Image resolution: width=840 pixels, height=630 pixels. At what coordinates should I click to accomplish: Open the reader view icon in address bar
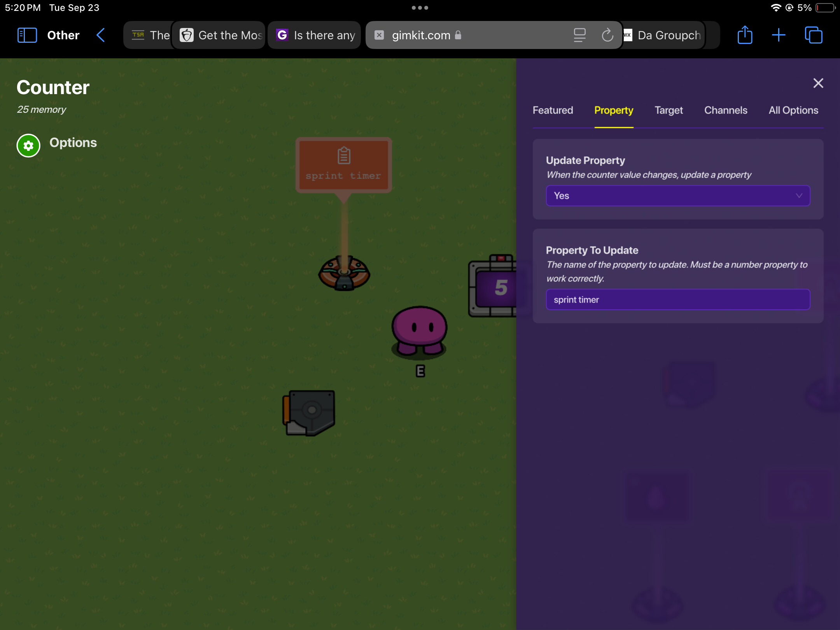click(x=579, y=35)
